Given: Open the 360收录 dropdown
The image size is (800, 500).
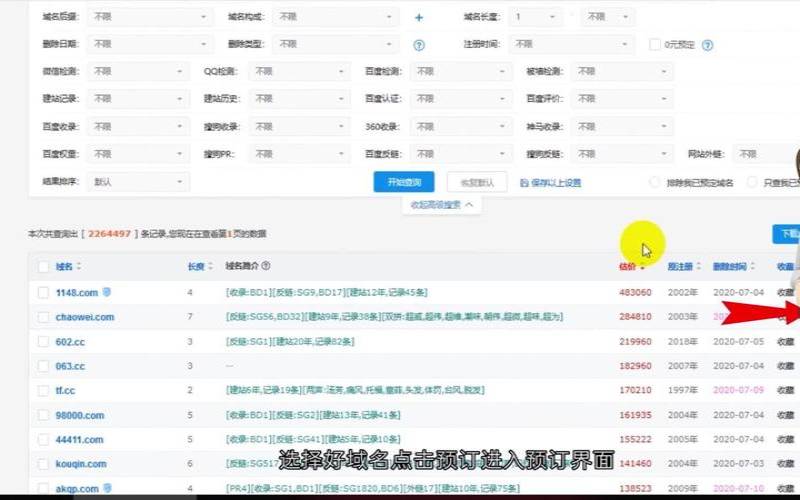Looking at the screenshot, I should click(x=461, y=126).
